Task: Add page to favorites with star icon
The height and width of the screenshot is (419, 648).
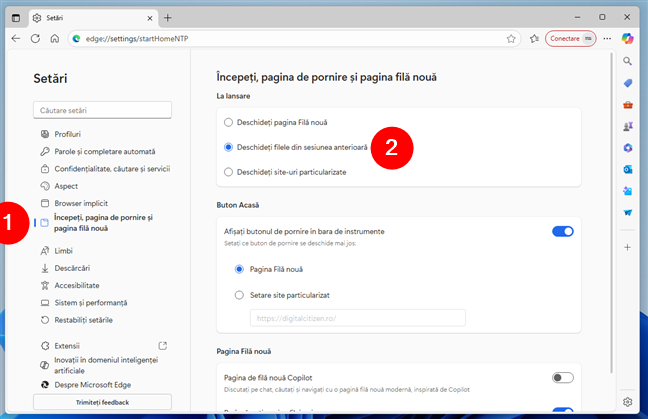Action: [x=511, y=38]
